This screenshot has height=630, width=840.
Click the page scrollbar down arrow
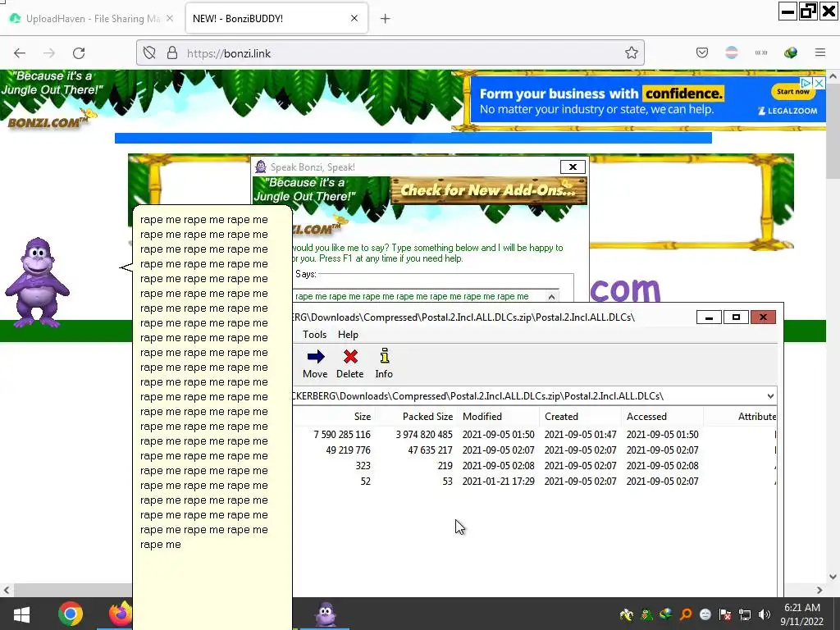click(833, 577)
